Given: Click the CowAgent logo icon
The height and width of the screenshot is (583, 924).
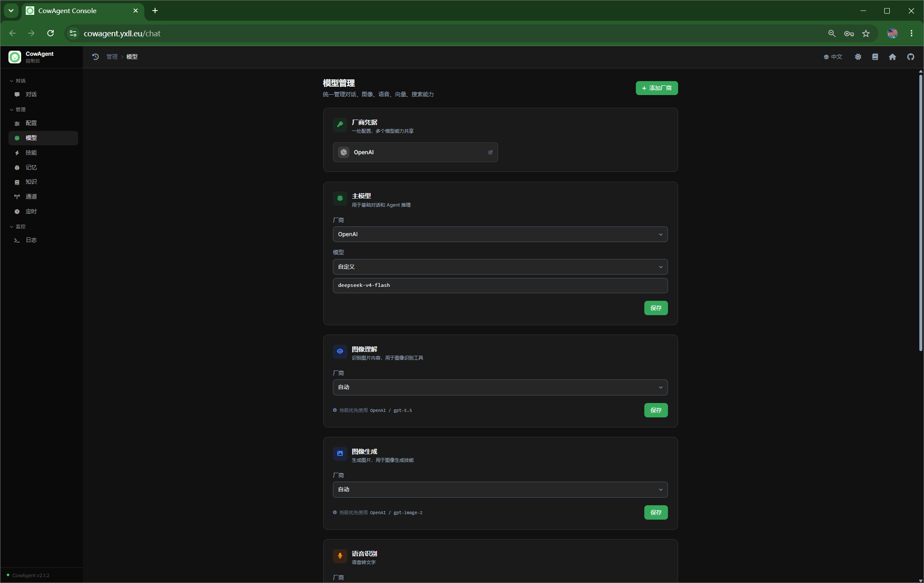Looking at the screenshot, I should click(15, 57).
